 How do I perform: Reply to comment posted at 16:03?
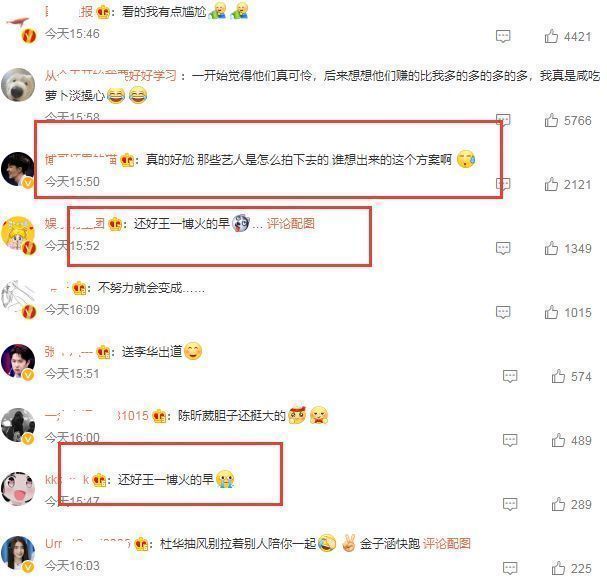click(x=510, y=568)
